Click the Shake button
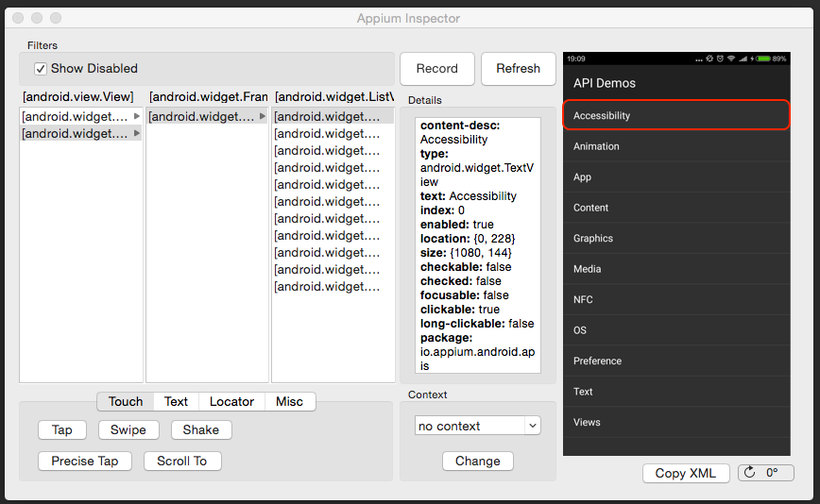Viewport: 820px width, 504px height. 201,429
